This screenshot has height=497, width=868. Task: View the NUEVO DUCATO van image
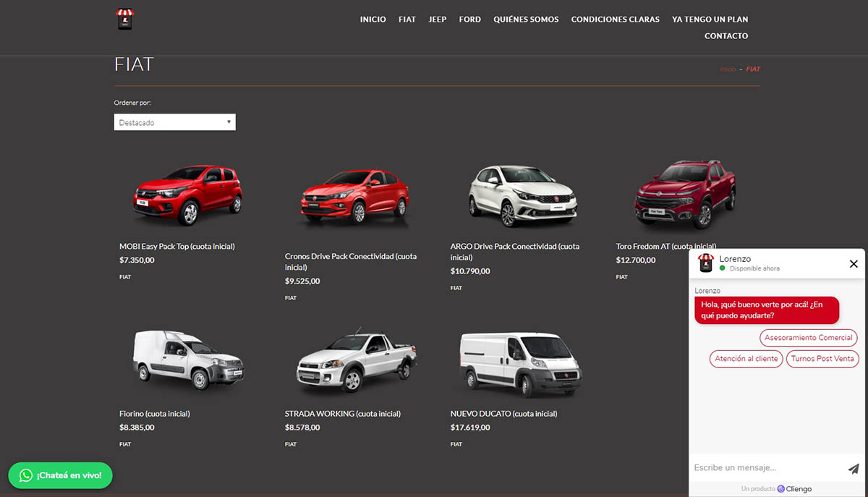click(520, 364)
